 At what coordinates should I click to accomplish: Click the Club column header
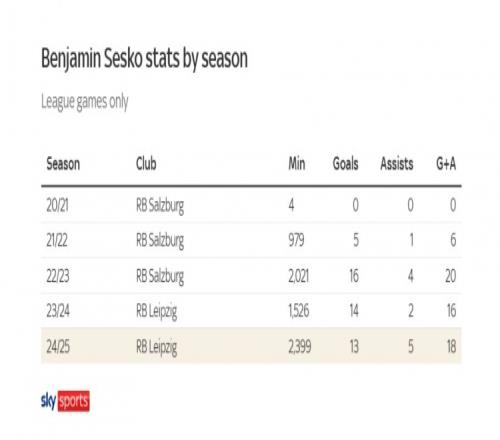pyautogui.click(x=146, y=164)
